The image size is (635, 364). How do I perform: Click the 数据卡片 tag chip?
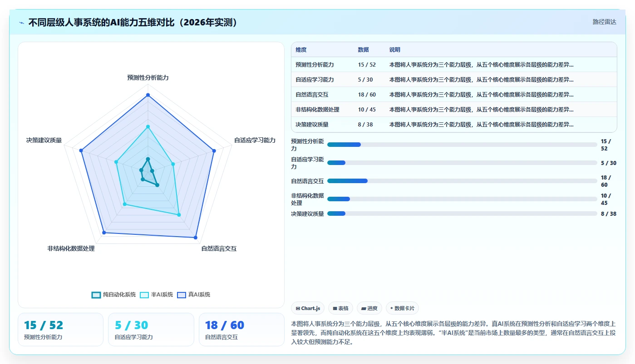coord(402,308)
